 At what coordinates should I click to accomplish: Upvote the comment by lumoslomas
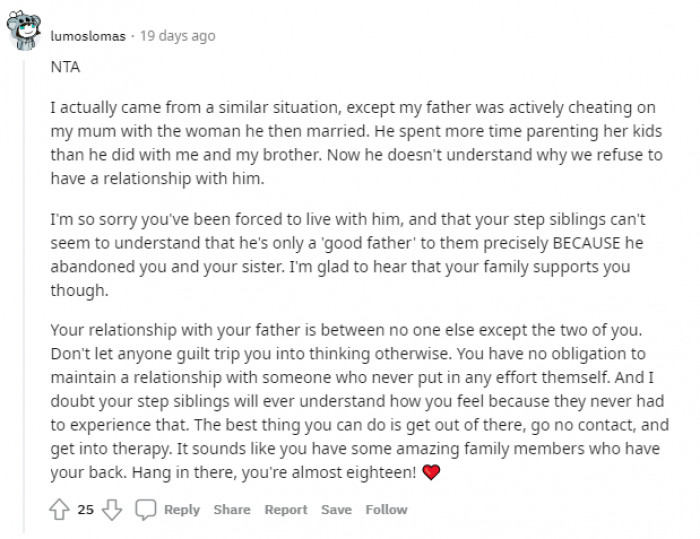tap(59, 509)
